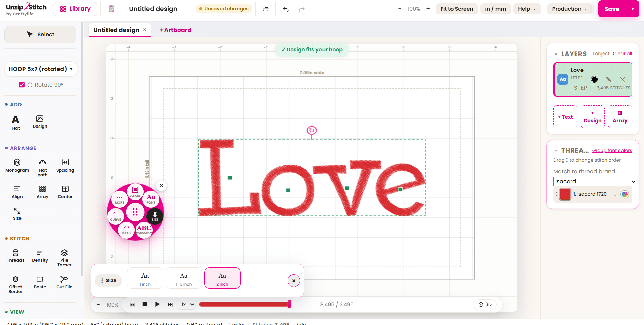Add a design using the sidebar Design icon
The image size is (644, 325).
point(40,122)
